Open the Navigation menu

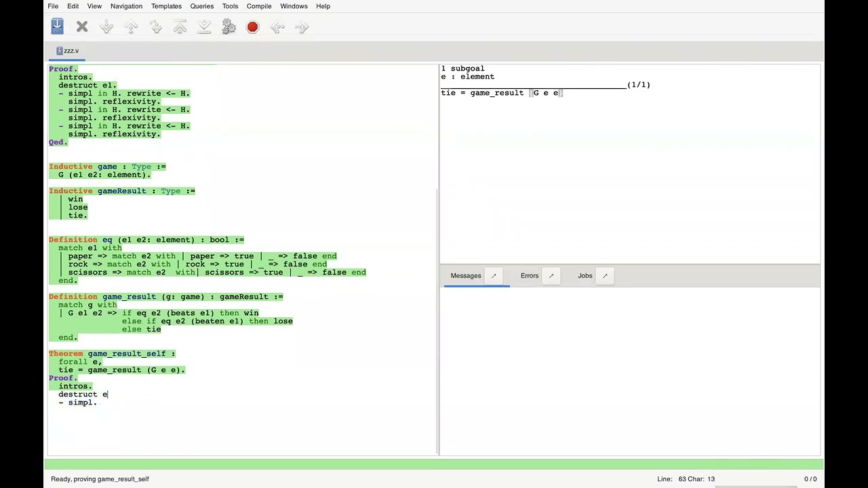pyautogui.click(x=126, y=6)
